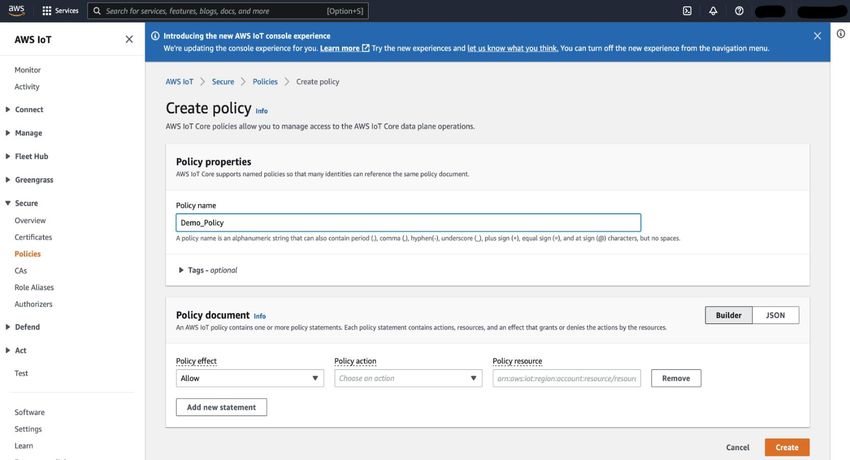Open Software in sidebar
Image resolution: width=850 pixels, height=460 pixels.
coord(30,412)
